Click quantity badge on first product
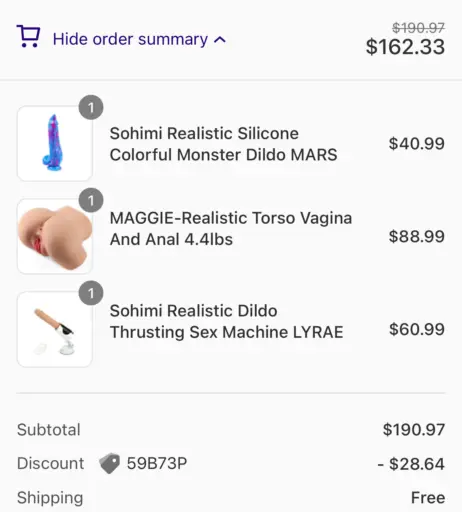Screen dimensions: 462x512 91,107
